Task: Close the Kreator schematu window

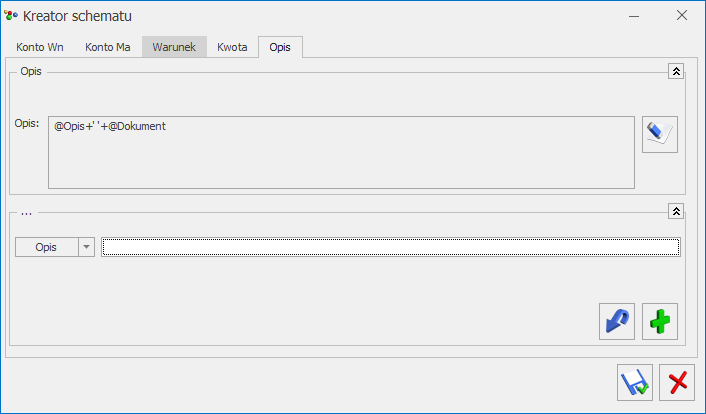Action: [682, 15]
